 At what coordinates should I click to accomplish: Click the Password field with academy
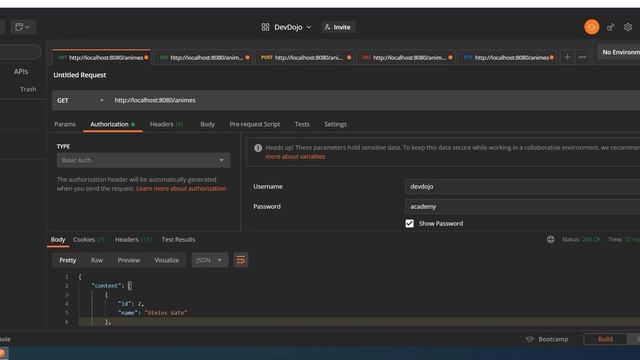point(522,207)
